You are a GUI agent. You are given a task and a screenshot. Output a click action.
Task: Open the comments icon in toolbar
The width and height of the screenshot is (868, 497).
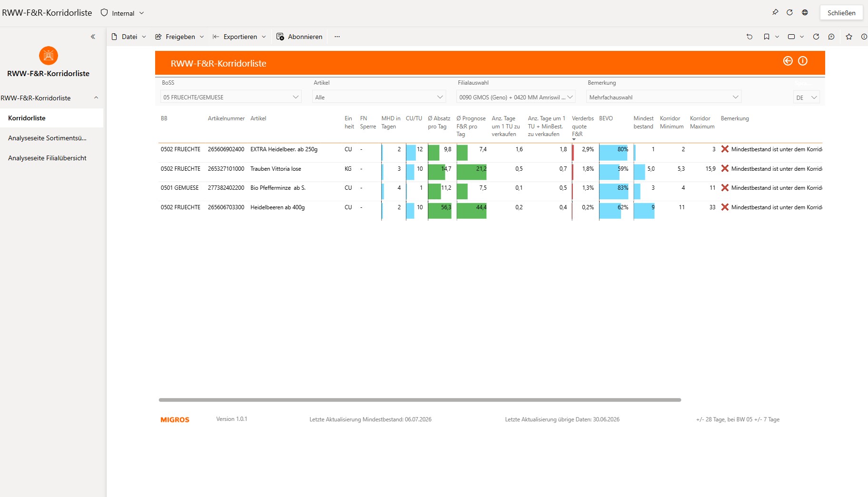pyautogui.click(x=831, y=37)
